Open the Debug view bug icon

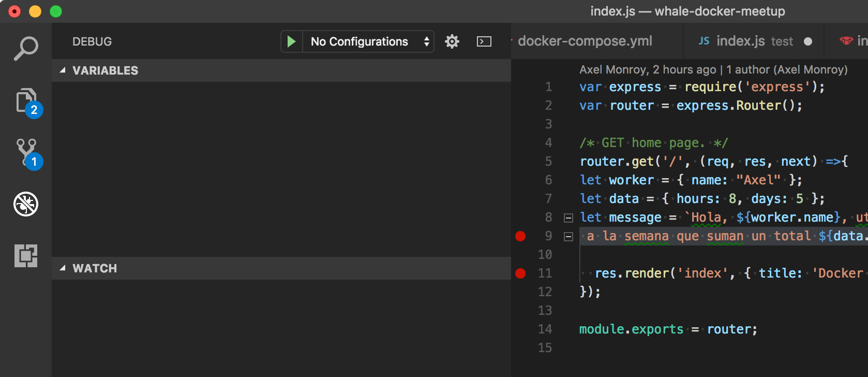[26, 204]
